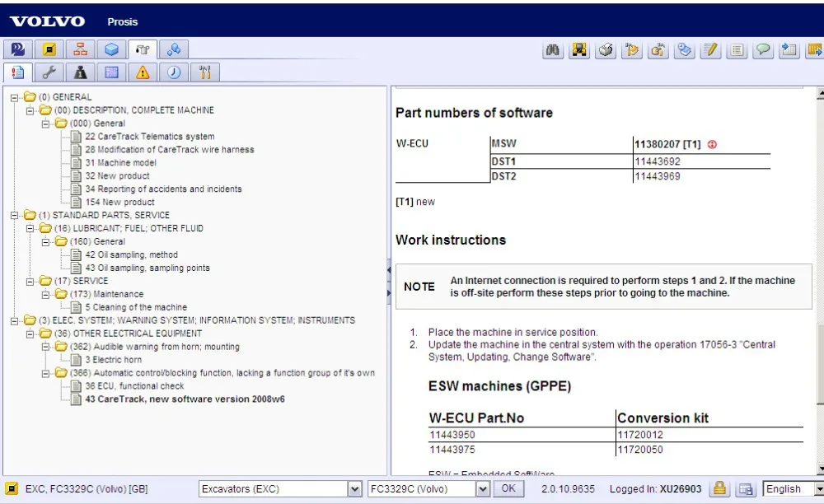
Task: Click the green speech bubble icon
Action: point(764,50)
